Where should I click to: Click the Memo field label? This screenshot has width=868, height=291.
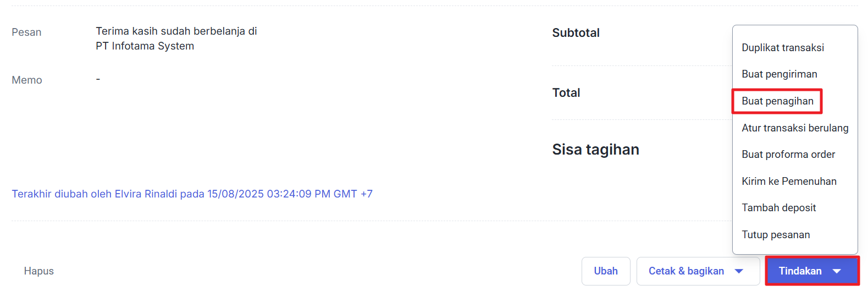(27, 80)
